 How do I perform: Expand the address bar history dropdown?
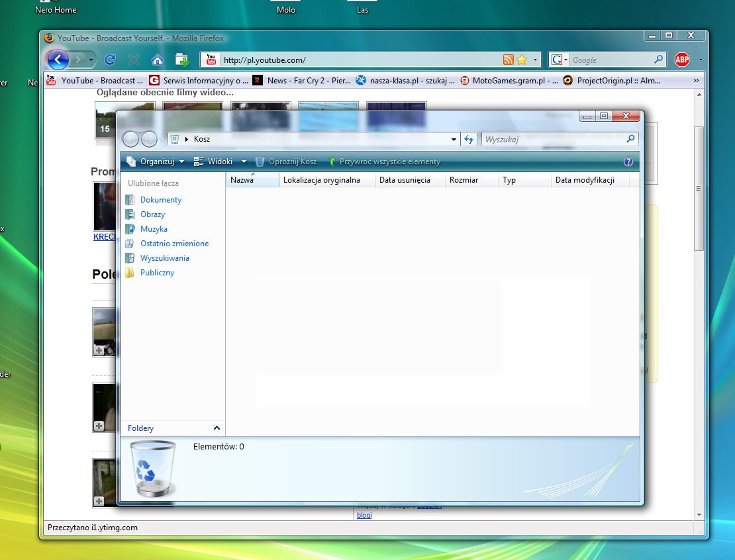point(454,139)
